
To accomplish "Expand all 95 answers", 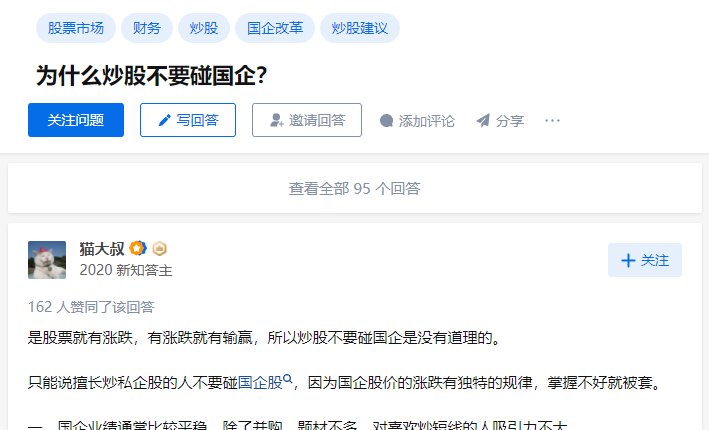I will click(354, 188).
